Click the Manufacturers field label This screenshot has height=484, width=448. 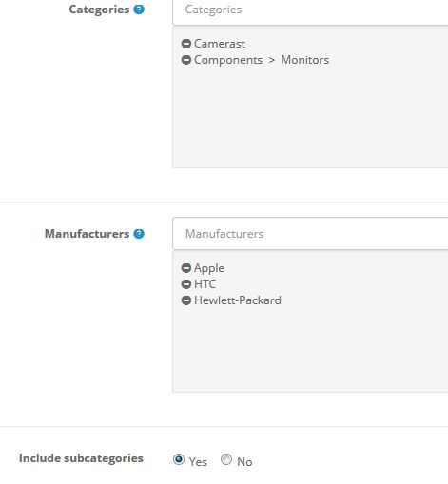[87, 234]
